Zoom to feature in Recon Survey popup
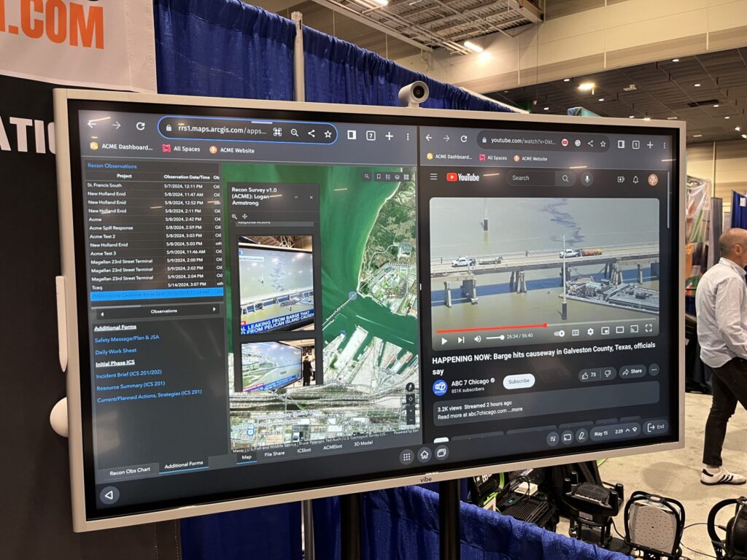 click(234, 216)
